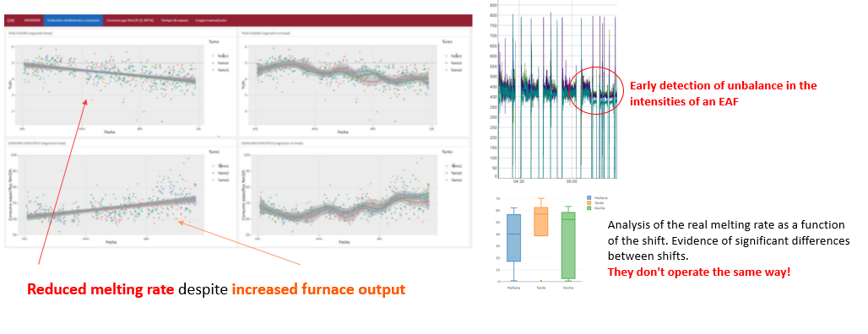Toggle Turno3 in Consumo Específico non-linear chart legend
This screenshot has height=334, width=868.
(453, 180)
